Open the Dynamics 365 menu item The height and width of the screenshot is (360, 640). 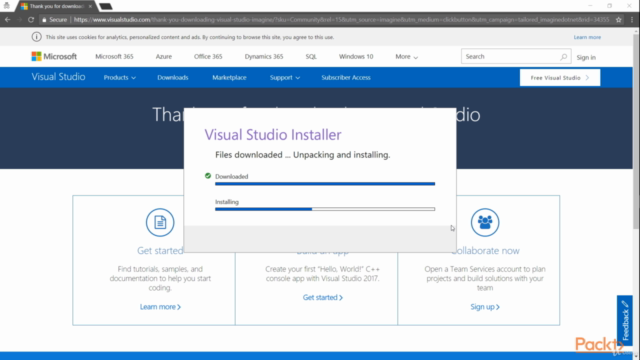264,56
